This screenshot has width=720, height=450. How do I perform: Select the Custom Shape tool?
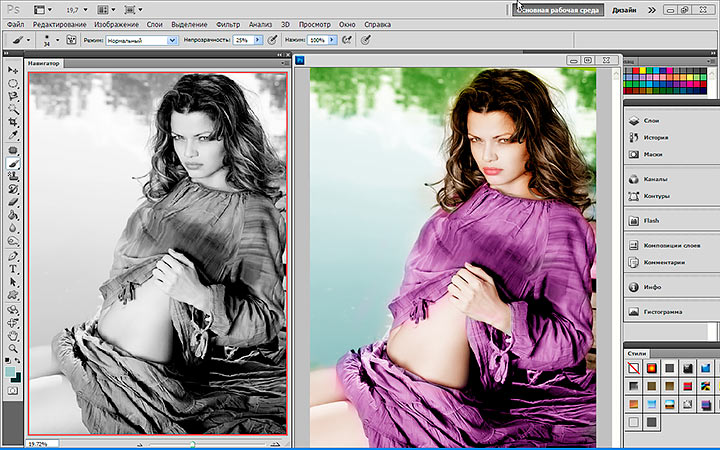13,295
